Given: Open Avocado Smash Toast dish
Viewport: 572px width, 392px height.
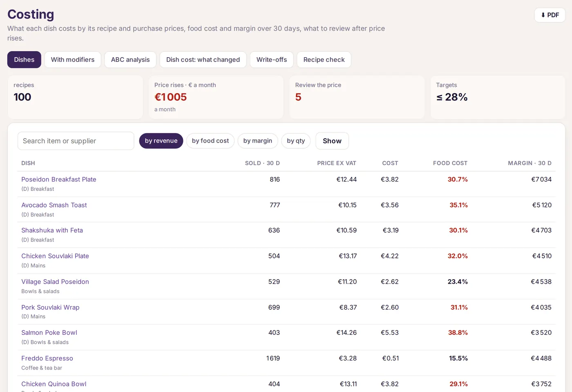Looking at the screenshot, I should coord(54,205).
